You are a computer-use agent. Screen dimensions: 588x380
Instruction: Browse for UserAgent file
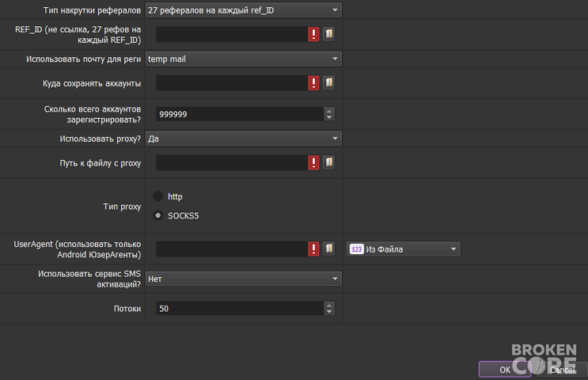[x=329, y=249]
